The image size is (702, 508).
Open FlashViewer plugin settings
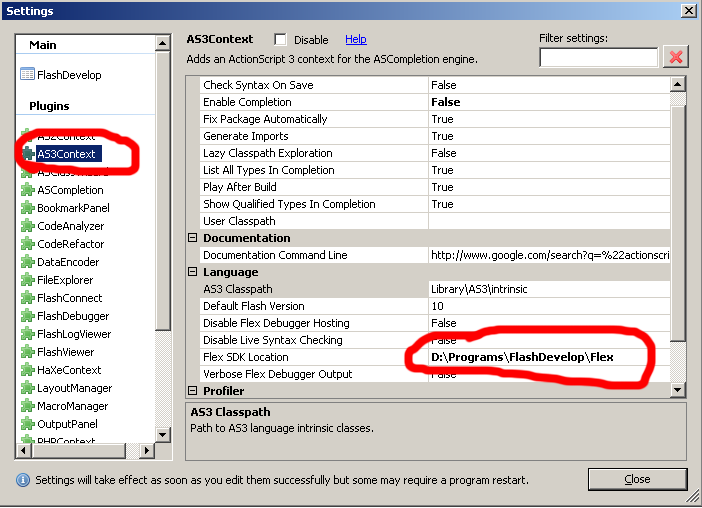coord(65,352)
